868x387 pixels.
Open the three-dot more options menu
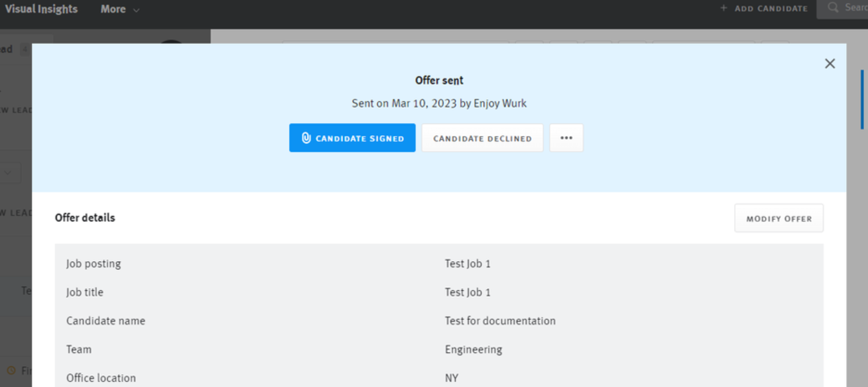(x=566, y=138)
